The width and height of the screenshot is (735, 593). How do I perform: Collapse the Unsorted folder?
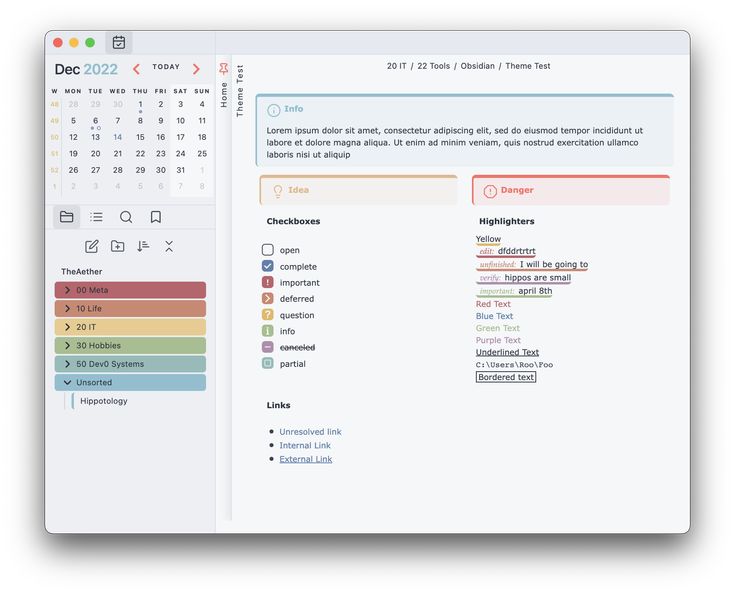[x=67, y=382]
